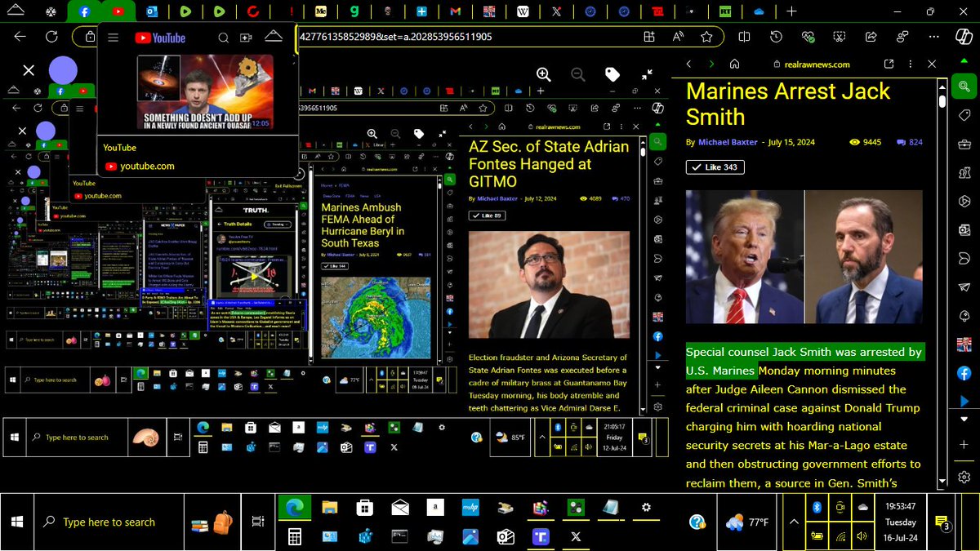Image resolution: width=980 pixels, height=551 pixels.
Task: Open Outlook in the Edge sidebar
Action: click(x=964, y=229)
